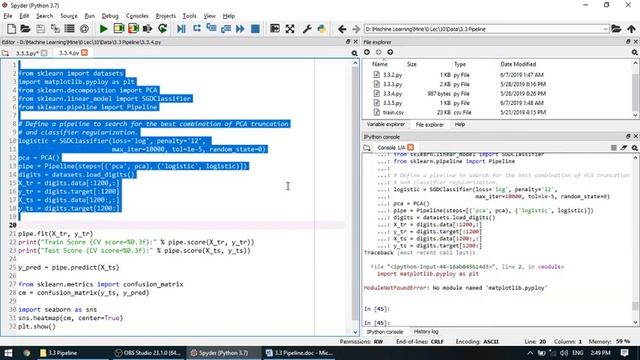Viewport: 640px width, 360px height.
Task: Continue execution with the double-arrow icon
Action: tap(240, 29)
